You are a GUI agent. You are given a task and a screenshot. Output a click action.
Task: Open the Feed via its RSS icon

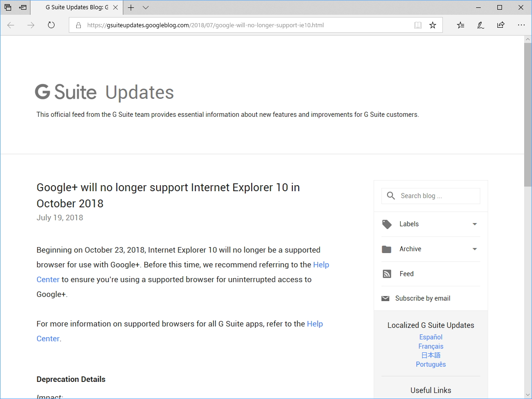387,273
